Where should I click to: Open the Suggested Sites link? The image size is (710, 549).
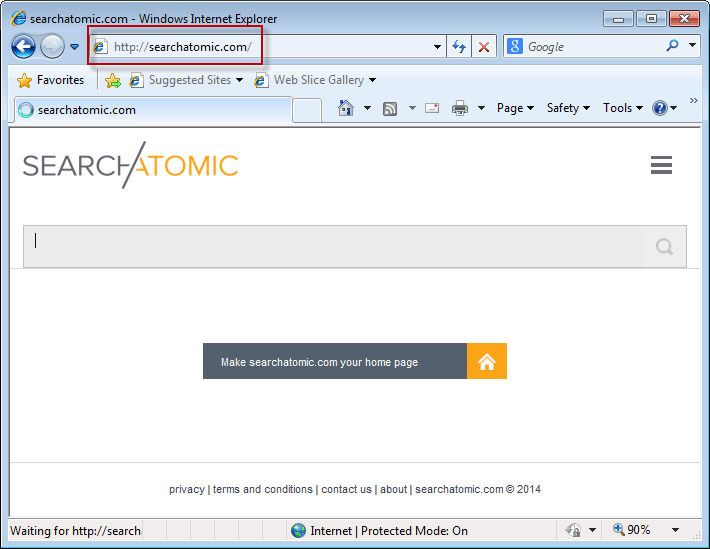[186, 80]
